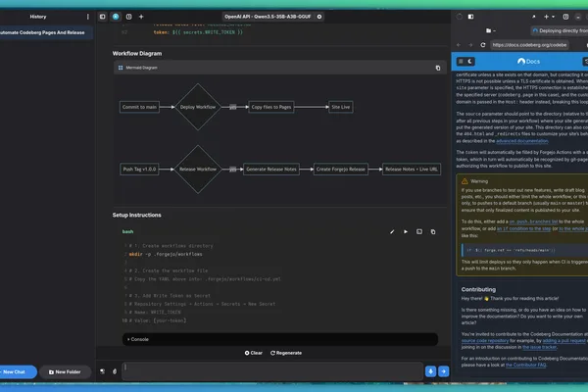Go forward in the browser
588x392 pixels.
tap(470, 45)
